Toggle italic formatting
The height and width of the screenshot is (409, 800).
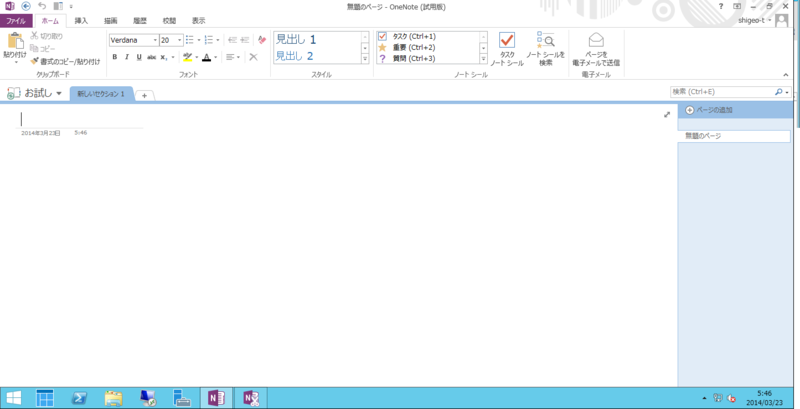[x=127, y=57]
